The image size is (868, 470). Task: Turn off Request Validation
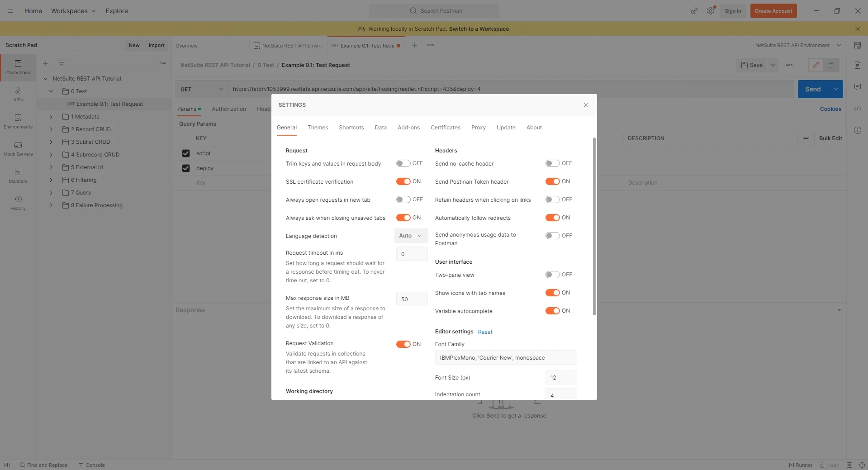(x=403, y=344)
